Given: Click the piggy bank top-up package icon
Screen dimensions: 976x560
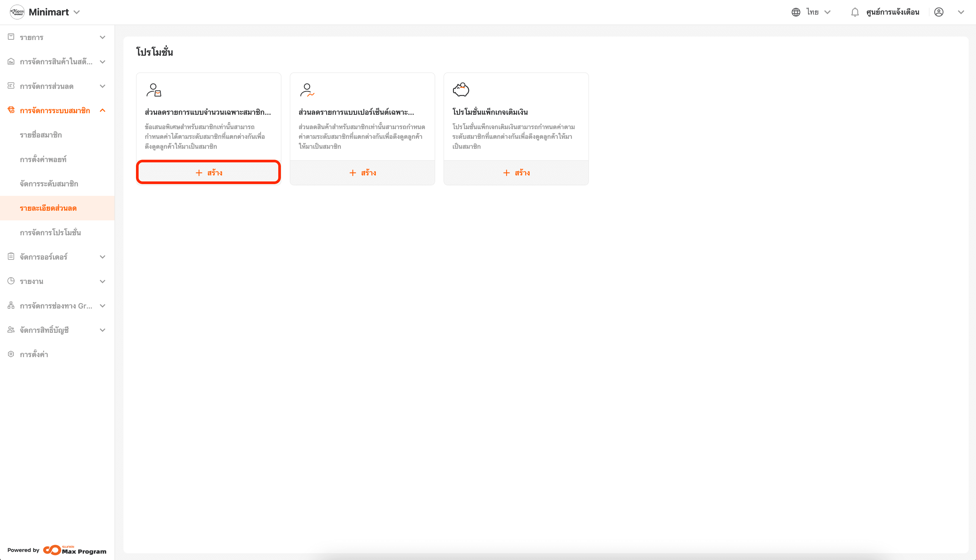Looking at the screenshot, I should [x=461, y=90].
